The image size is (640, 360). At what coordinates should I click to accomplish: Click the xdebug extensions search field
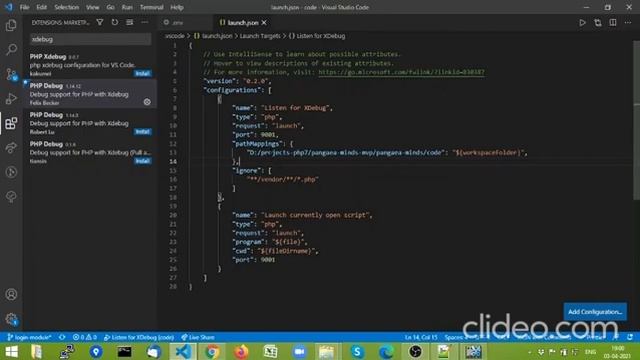[91, 39]
